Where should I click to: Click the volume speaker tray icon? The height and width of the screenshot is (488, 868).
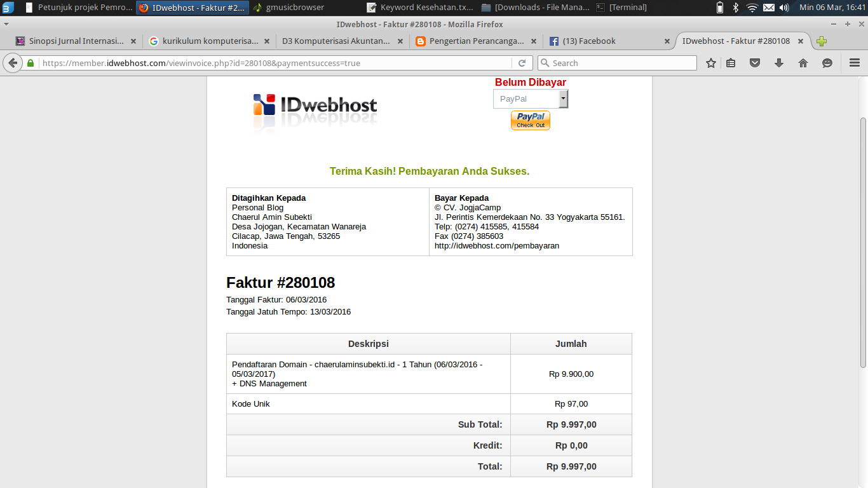tap(784, 8)
